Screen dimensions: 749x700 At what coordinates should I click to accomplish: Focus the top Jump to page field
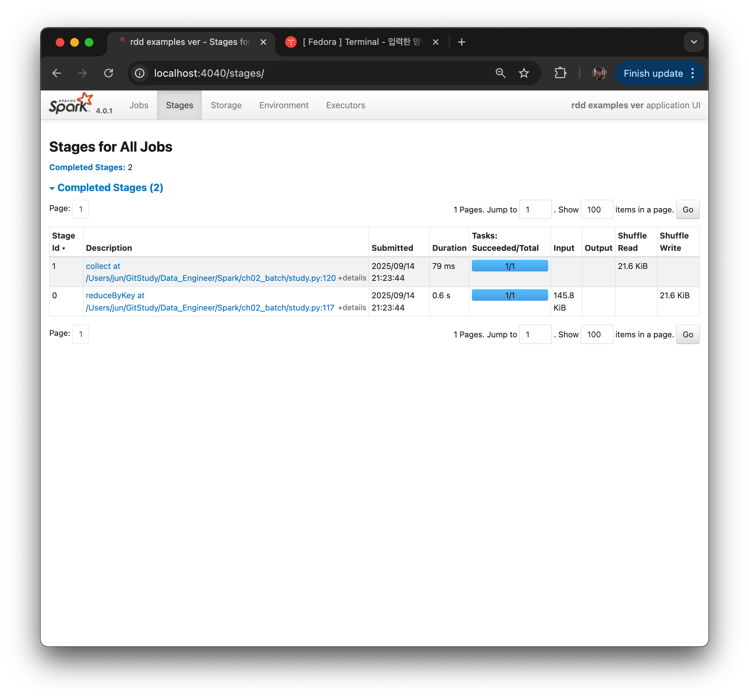point(535,210)
